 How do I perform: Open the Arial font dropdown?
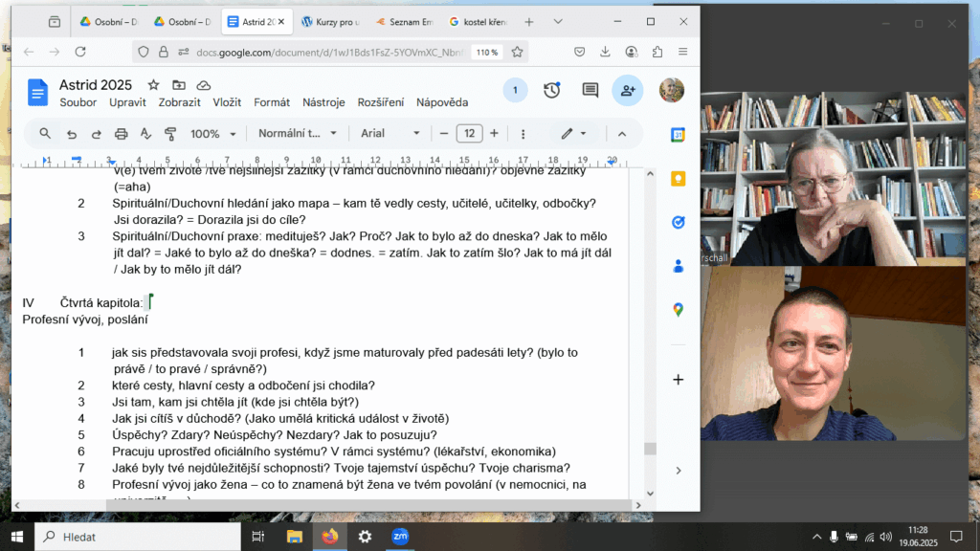pos(390,134)
